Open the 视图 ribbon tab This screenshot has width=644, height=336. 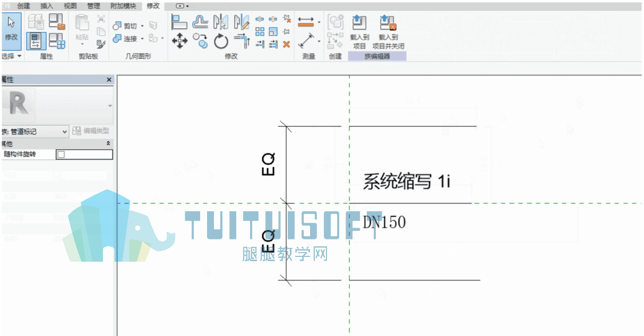[70, 6]
